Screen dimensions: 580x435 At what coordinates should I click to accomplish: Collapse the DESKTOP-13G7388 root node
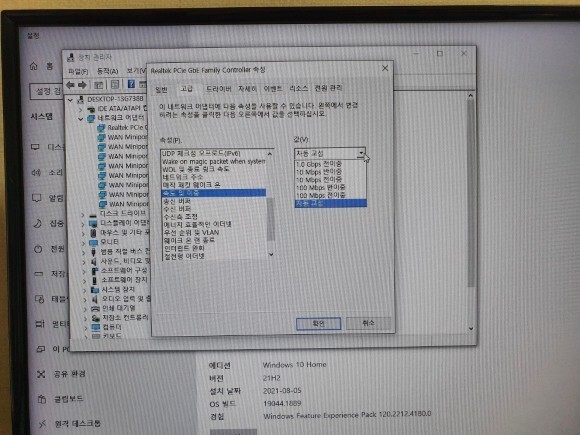[70, 100]
